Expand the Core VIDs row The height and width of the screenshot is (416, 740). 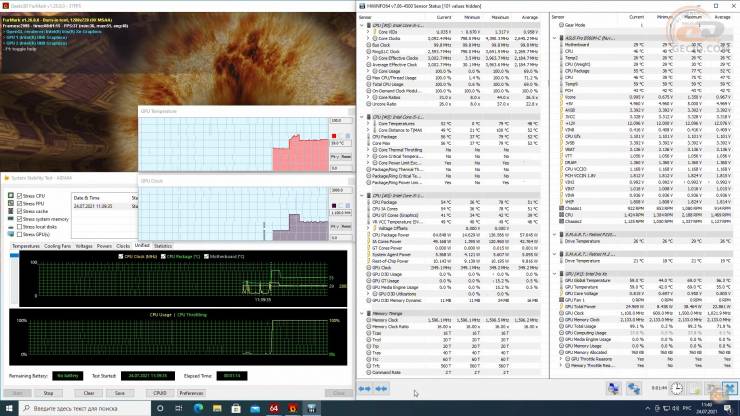(369, 32)
